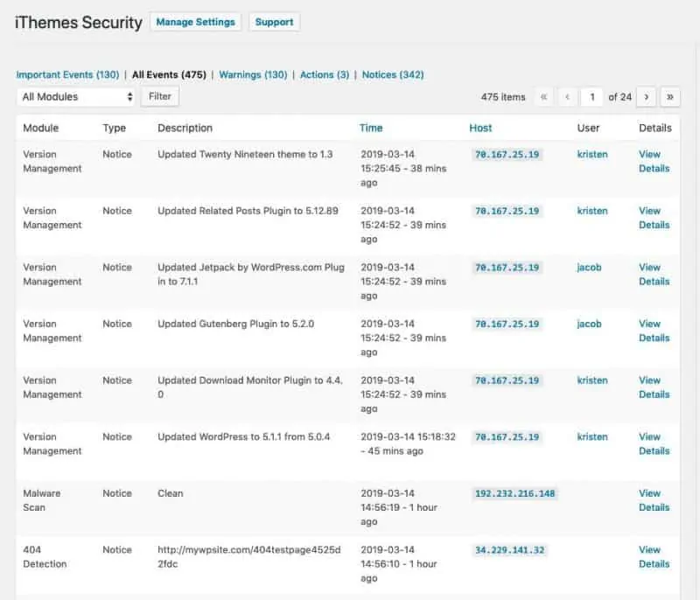Click the 15:25:45 timestamp cell
The image size is (700, 600).
point(403,169)
